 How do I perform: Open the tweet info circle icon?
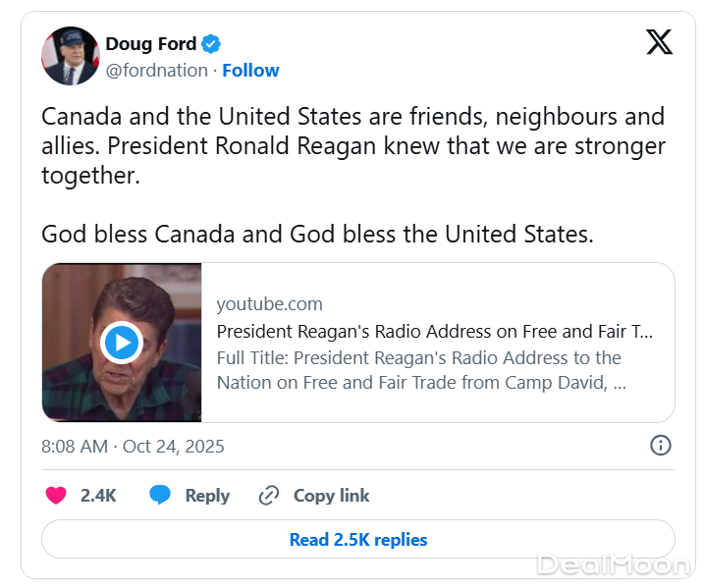[661, 446]
